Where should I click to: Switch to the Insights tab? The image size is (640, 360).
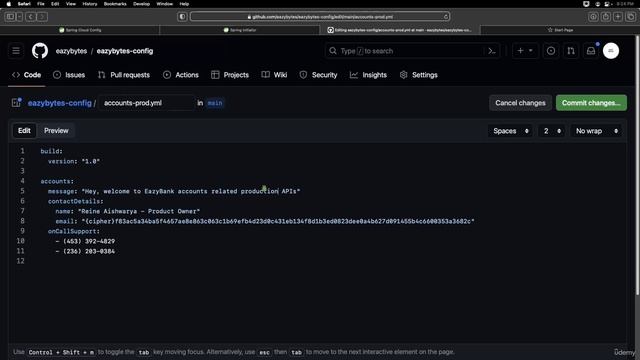pos(368,75)
